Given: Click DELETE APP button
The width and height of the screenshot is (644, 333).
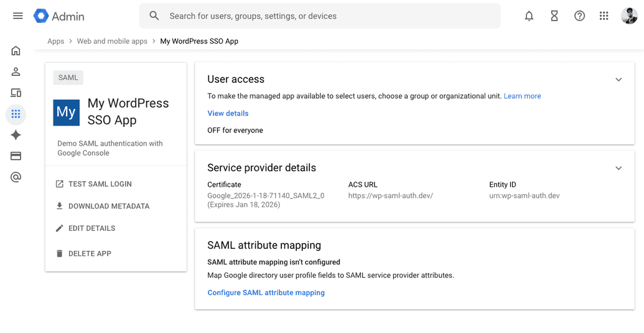Looking at the screenshot, I should 83,253.
